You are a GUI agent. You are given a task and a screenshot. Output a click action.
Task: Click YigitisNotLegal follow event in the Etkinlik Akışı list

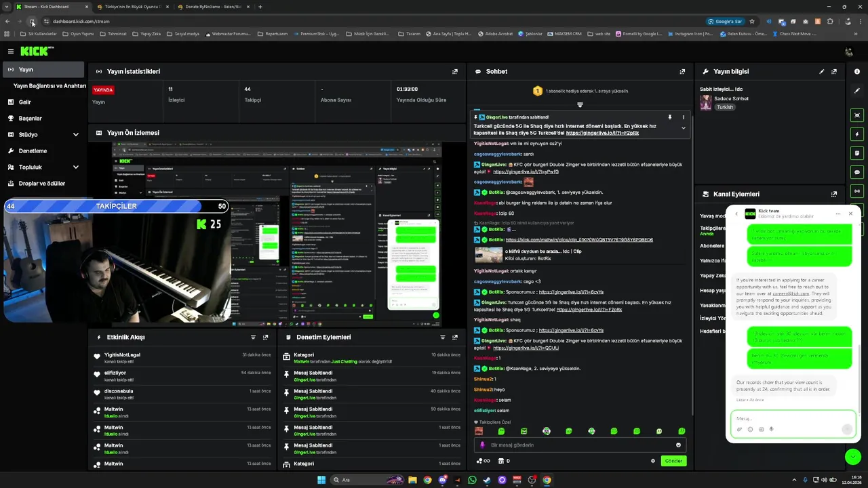183,358
